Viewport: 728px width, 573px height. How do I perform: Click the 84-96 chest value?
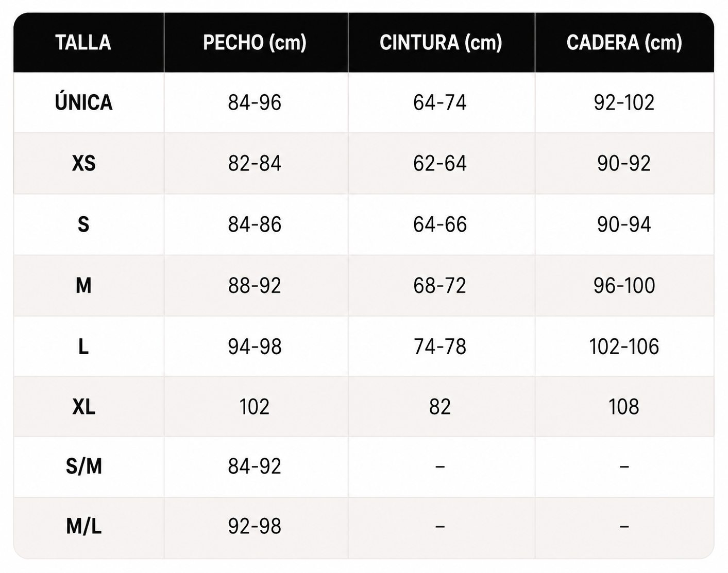[255, 102]
